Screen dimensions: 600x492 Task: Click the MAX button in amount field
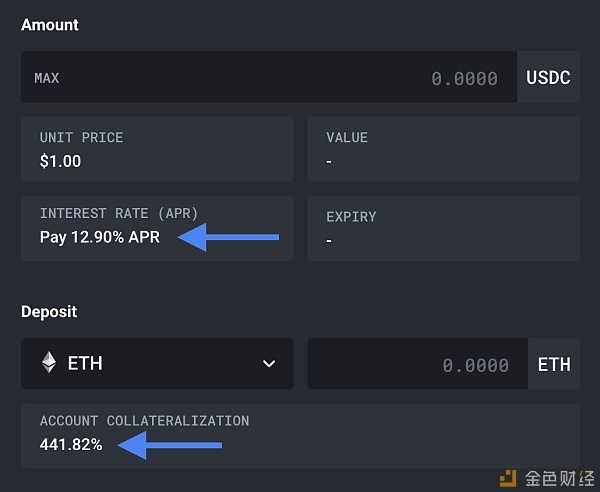tap(47, 78)
